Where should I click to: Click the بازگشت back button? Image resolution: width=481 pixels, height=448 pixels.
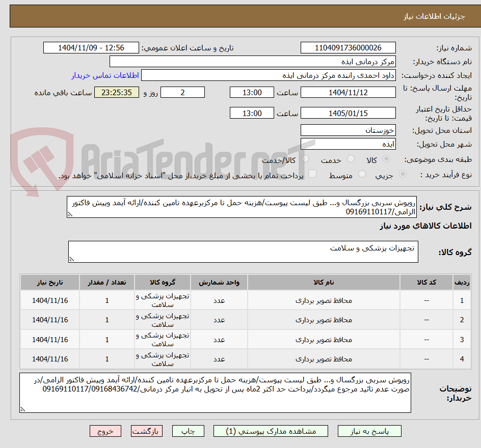coord(147,431)
